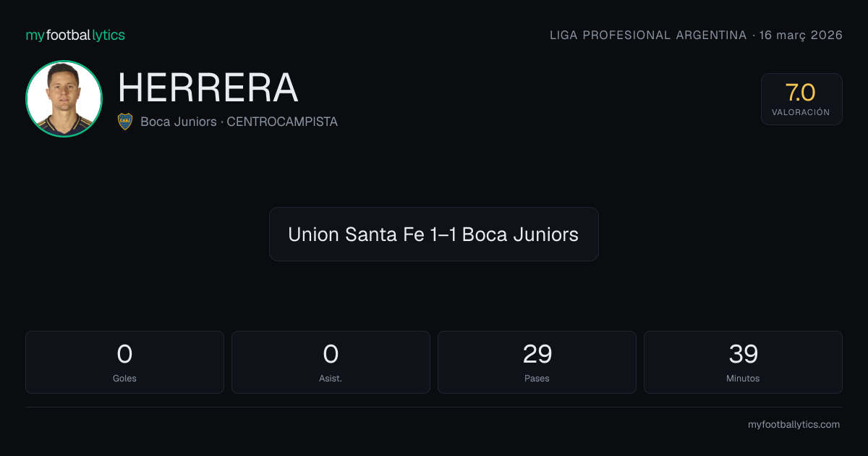Click the Pases stat card showing 29
This screenshot has height=456, width=868.
click(x=537, y=363)
